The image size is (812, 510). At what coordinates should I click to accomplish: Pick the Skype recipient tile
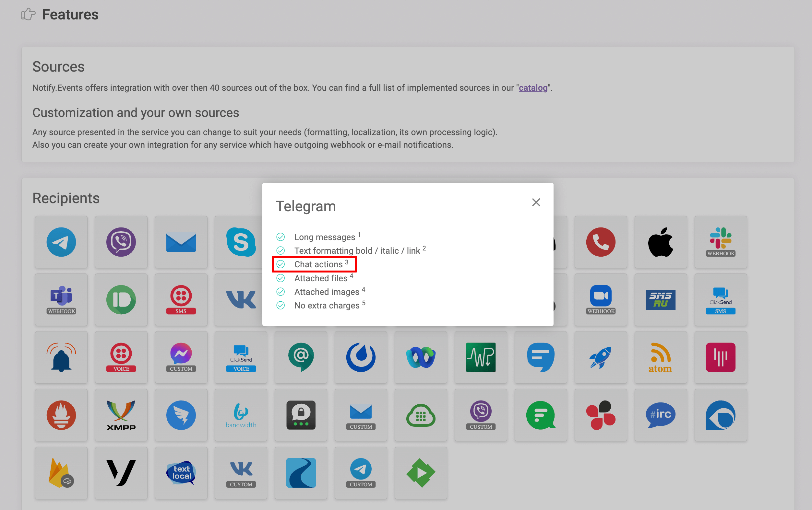point(241,242)
